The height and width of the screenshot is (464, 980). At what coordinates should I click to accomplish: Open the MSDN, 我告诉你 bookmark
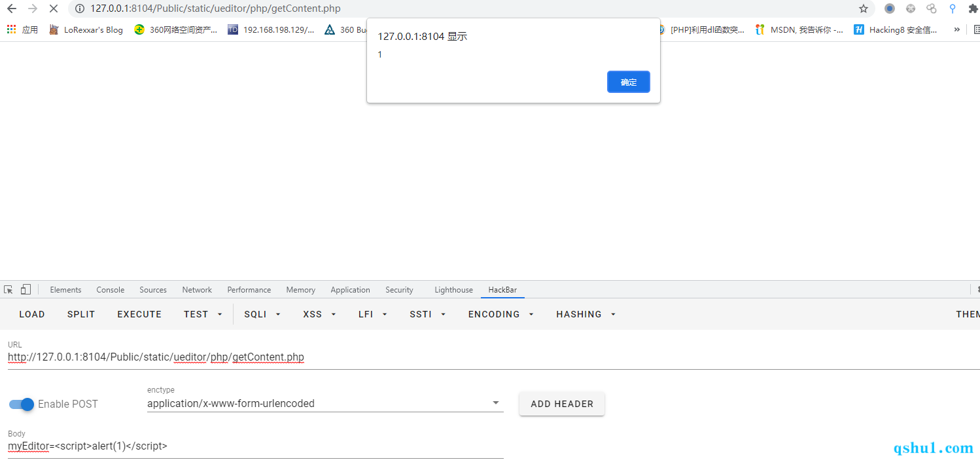tap(799, 29)
